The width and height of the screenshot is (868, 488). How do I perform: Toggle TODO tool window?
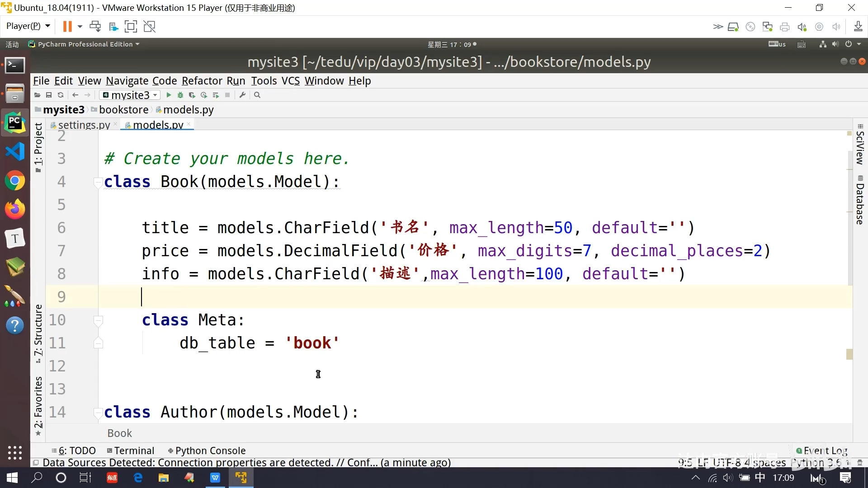click(74, 450)
